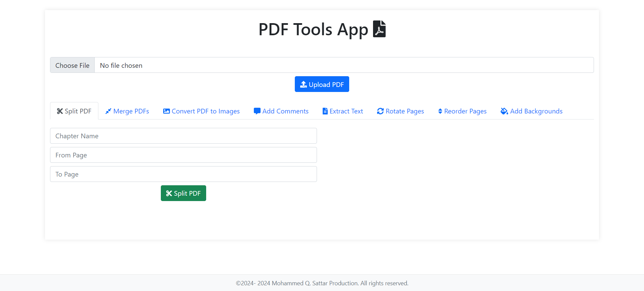Focus the To Page field

(x=183, y=174)
